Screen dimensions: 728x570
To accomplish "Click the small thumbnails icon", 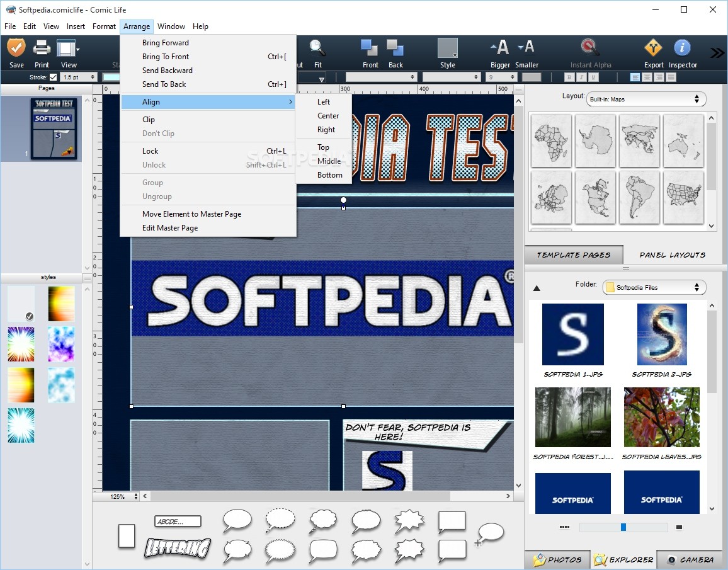I will coord(564,527).
